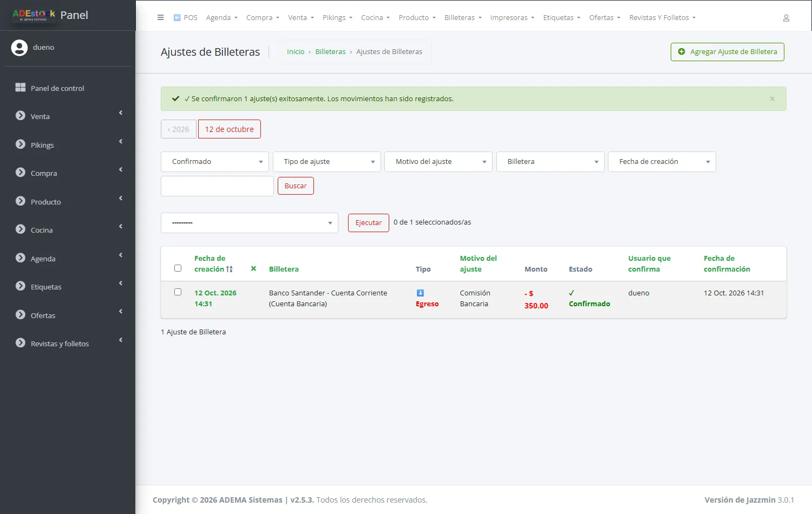
Task: Open the POS link icon in top bar
Action: (x=177, y=17)
